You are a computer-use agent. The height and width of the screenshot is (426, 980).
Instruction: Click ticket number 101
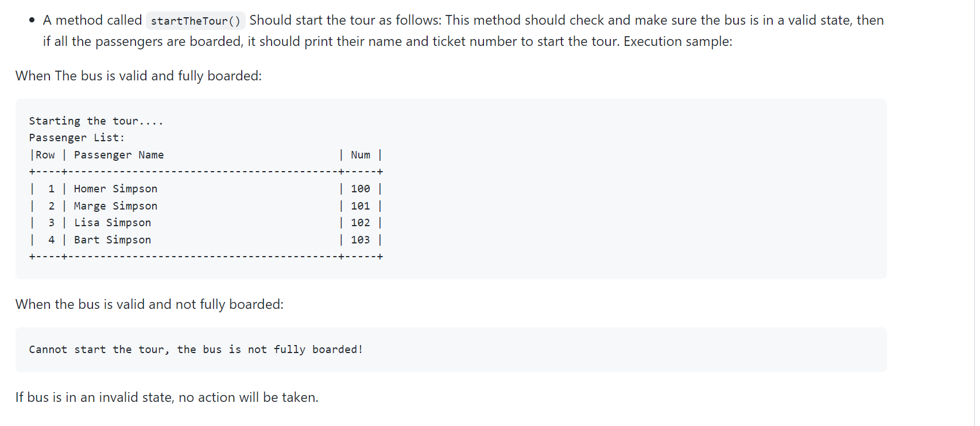click(x=360, y=206)
